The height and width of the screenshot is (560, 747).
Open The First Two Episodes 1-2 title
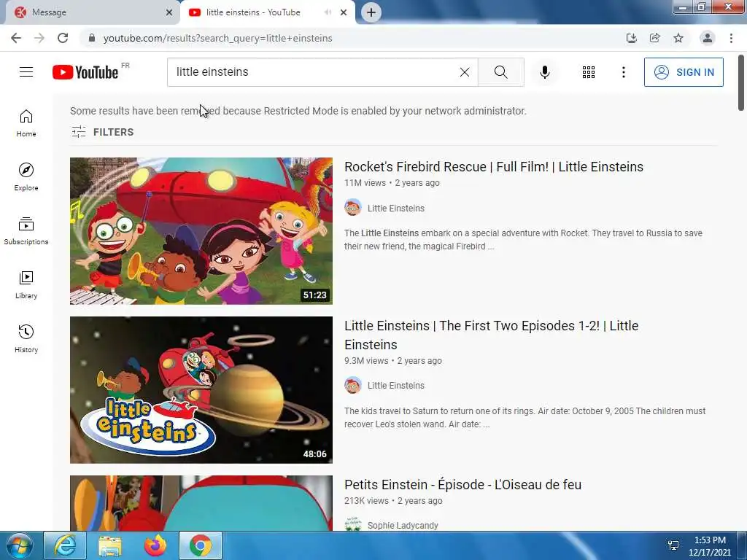tap(491, 335)
